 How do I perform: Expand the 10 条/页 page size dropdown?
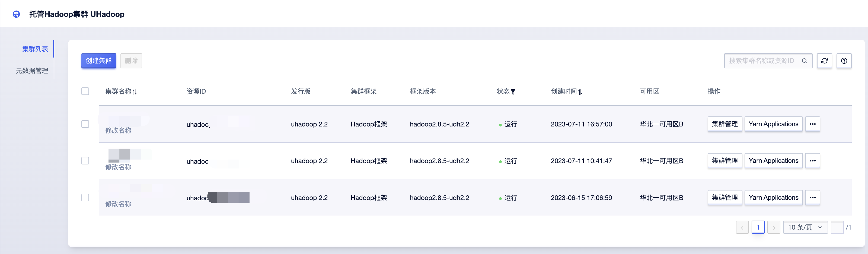pos(805,227)
